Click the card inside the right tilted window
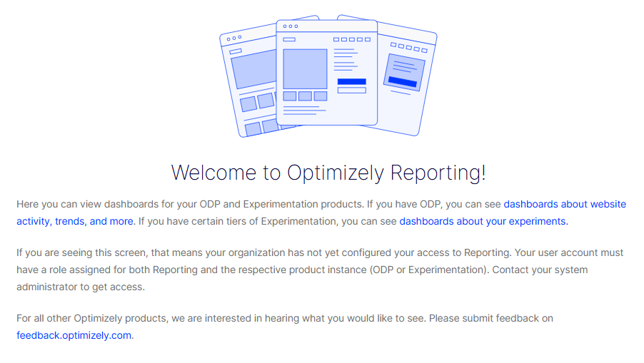 [404, 73]
